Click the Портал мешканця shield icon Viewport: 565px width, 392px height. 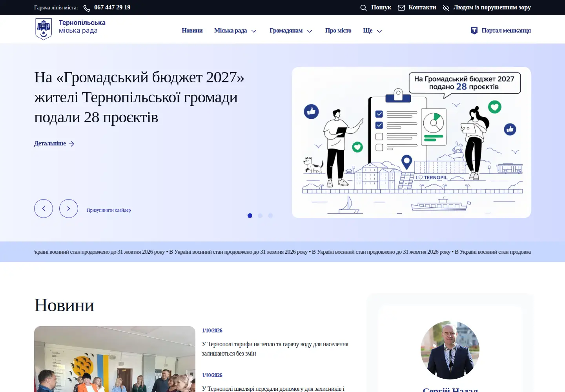(474, 31)
